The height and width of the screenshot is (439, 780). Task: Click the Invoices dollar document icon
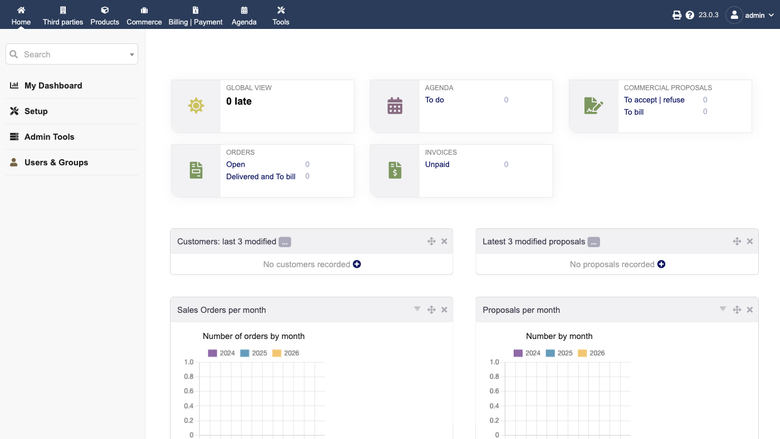[x=394, y=170]
